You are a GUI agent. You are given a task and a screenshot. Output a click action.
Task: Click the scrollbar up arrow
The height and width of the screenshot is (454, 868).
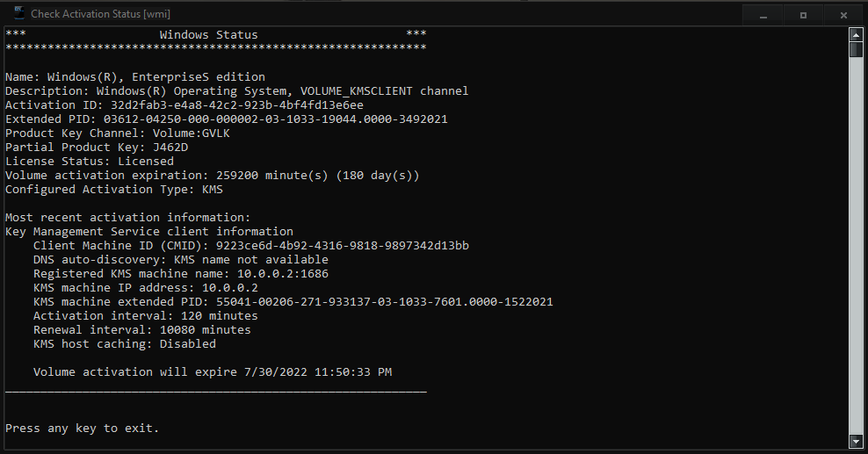[856, 35]
